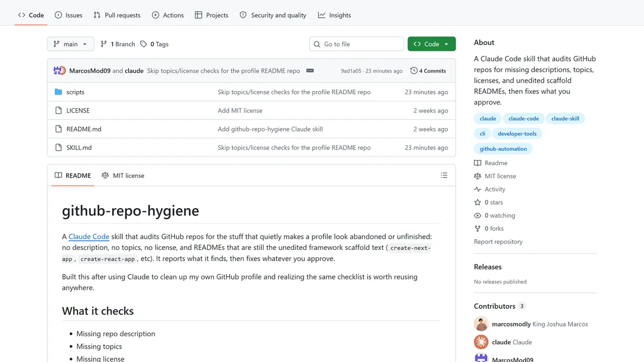Image resolution: width=644 pixels, height=362 pixels.
Task: Click the claude contributor avatar
Action: 481,342
